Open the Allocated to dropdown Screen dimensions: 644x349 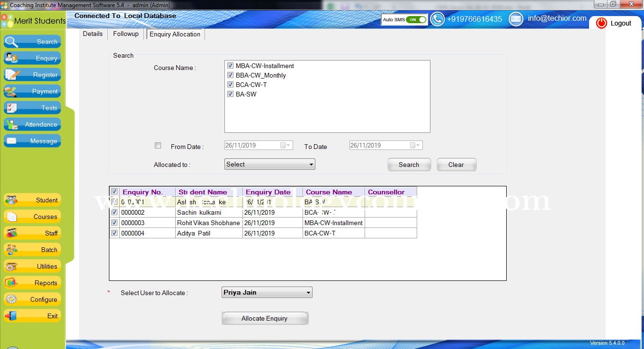click(270, 164)
